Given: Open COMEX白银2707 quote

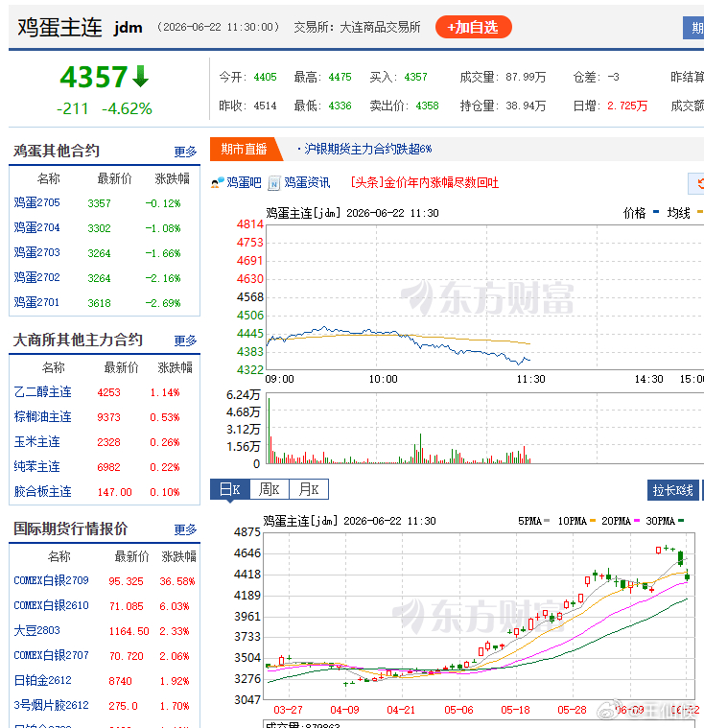Looking at the screenshot, I should pos(51,655).
